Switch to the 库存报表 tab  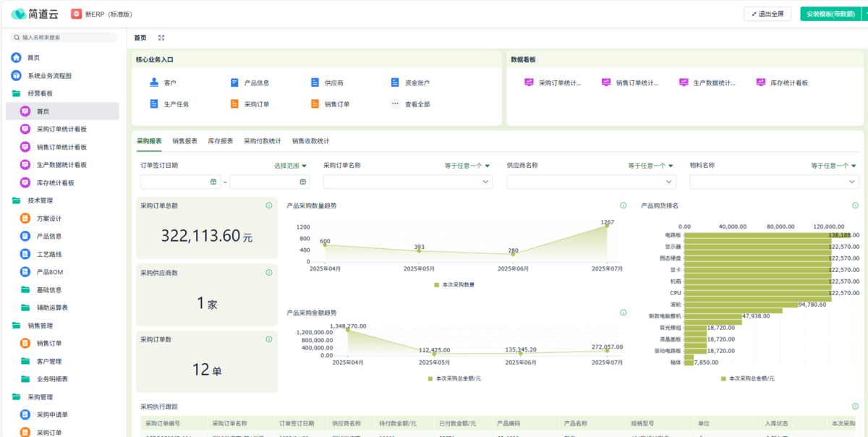[x=221, y=141]
